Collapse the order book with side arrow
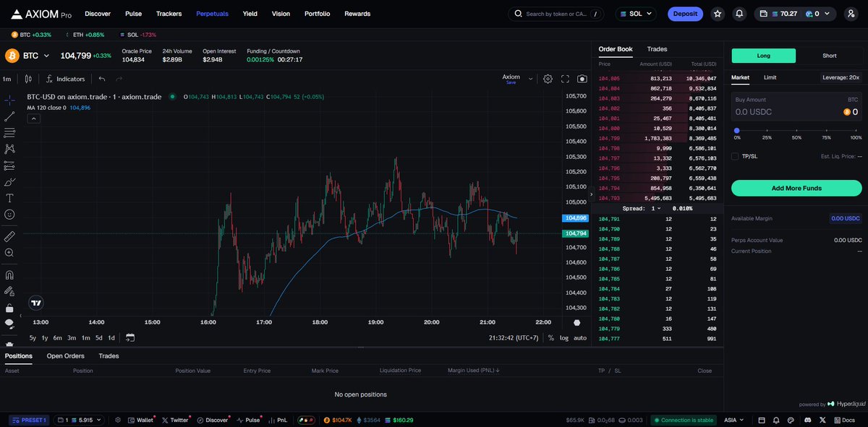 591,194
